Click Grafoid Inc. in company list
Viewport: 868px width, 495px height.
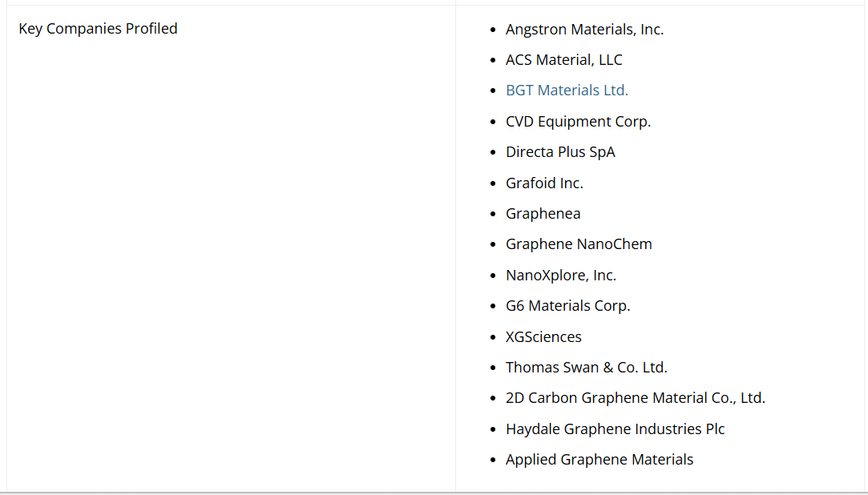coord(544,183)
